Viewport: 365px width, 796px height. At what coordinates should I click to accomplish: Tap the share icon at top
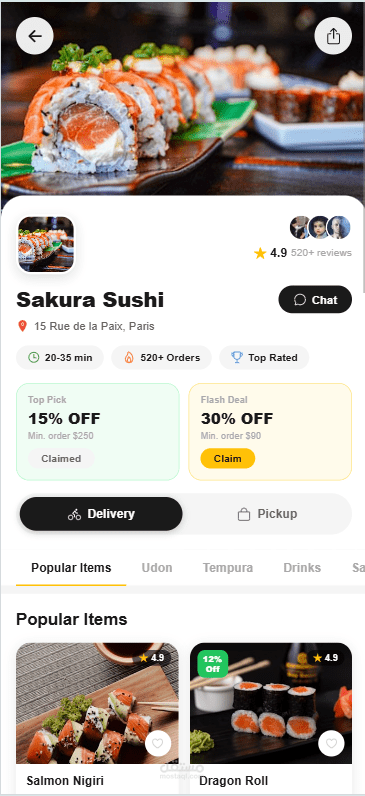333,36
